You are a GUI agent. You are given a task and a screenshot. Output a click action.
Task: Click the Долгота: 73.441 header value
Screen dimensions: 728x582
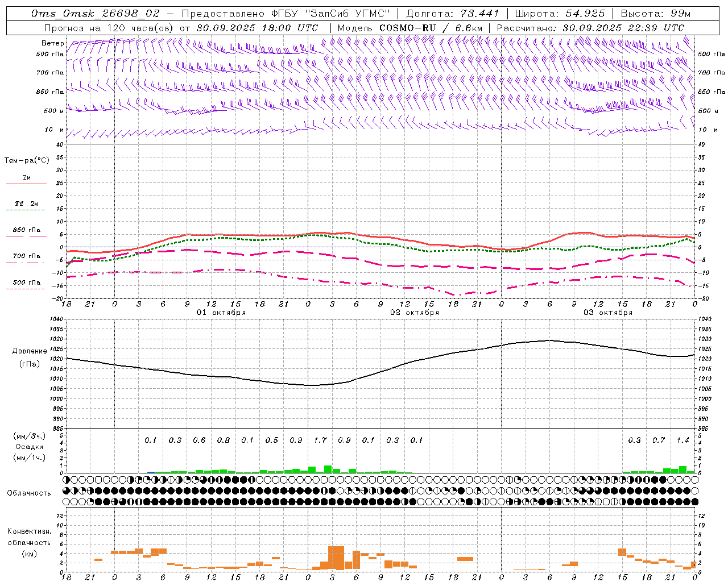(x=453, y=14)
